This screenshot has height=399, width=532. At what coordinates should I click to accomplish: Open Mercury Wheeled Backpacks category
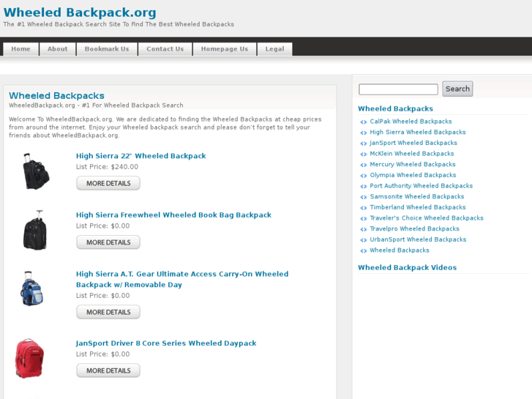coord(413,164)
